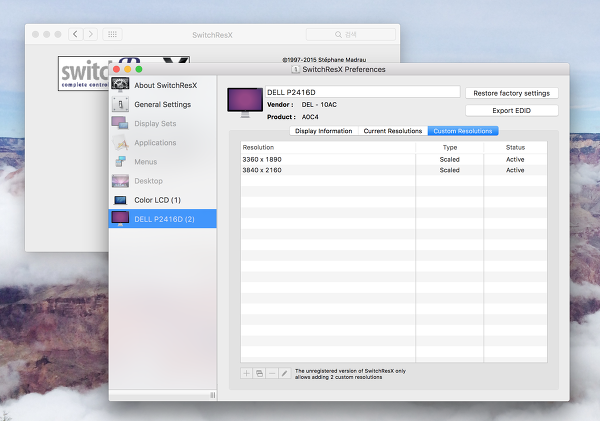Switch to Display Information tab
Screen dimensions: 600x421
324,131
